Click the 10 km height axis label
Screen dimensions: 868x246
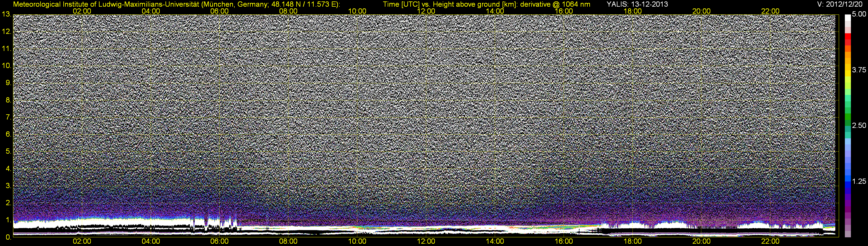pyautogui.click(x=6, y=66)
